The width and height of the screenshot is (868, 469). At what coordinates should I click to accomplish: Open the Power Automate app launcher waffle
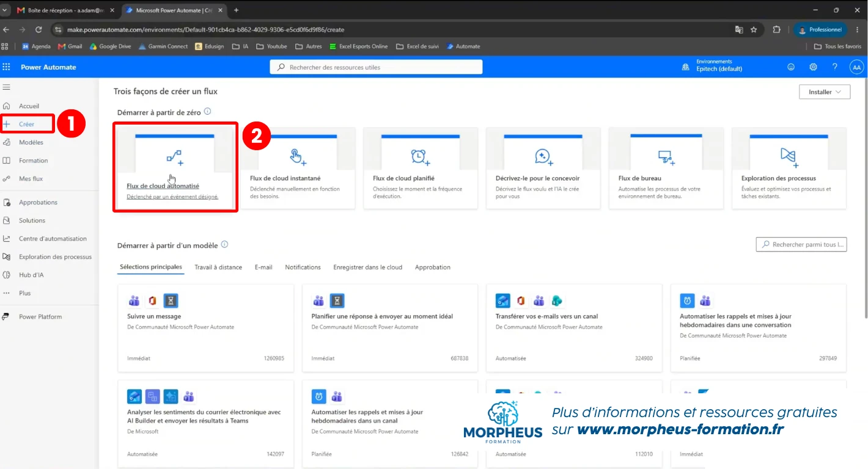7,67
